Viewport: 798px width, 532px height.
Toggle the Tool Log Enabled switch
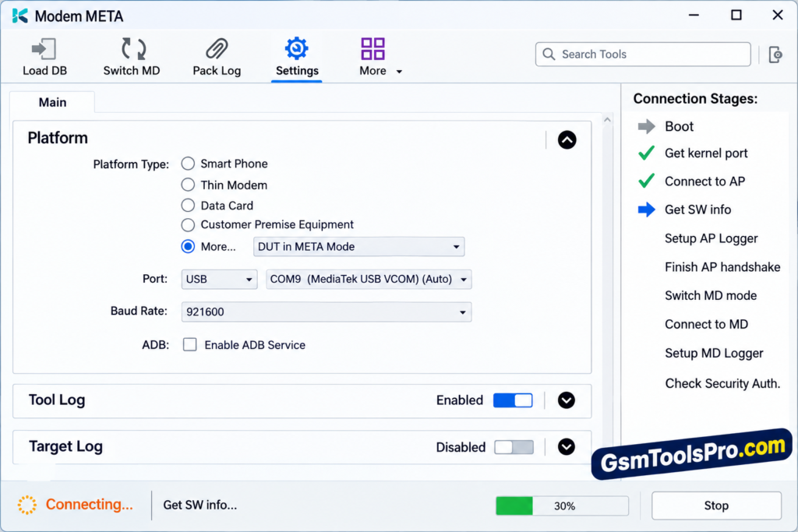coord(513,400)
